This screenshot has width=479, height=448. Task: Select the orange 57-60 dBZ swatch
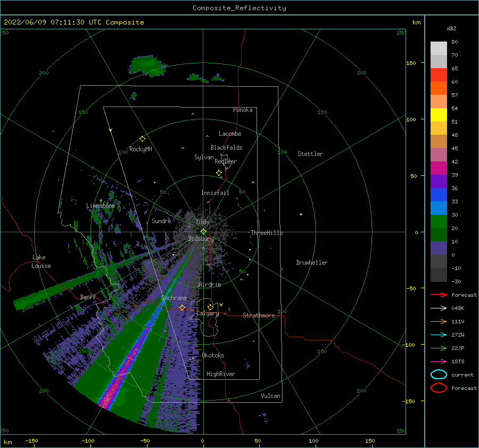(x=439, y=88)
